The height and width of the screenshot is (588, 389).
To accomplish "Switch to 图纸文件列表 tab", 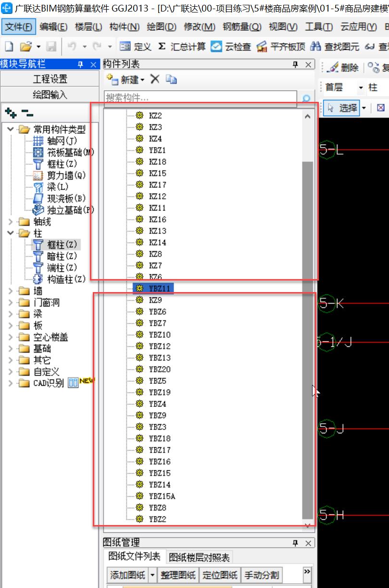I will tap(134, 556).
